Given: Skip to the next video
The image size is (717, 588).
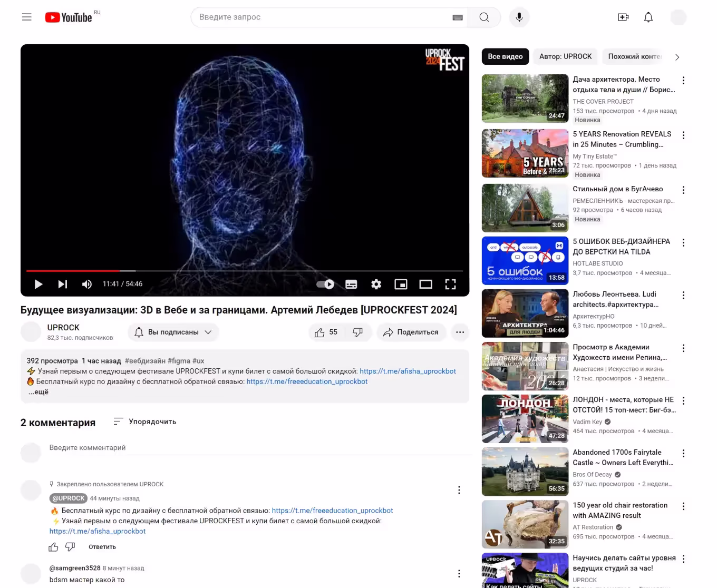Looking at the screenshot, I should pyautogui.click(x=63, y=285).
